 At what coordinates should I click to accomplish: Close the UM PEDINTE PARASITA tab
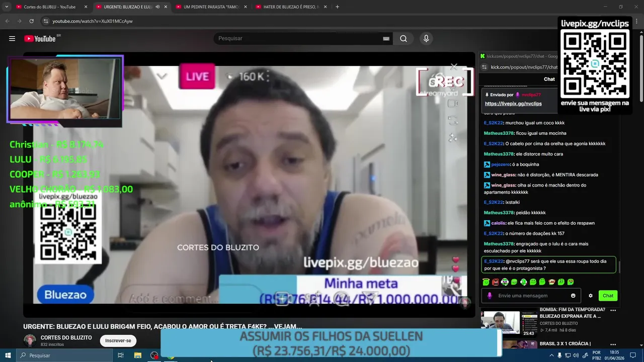pos(246,7)
